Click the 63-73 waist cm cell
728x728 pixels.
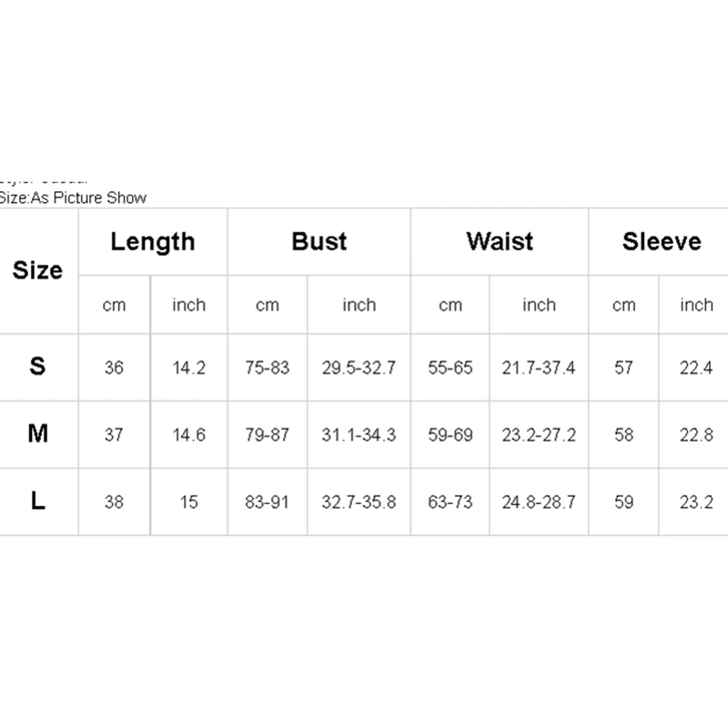click(450, 502)
